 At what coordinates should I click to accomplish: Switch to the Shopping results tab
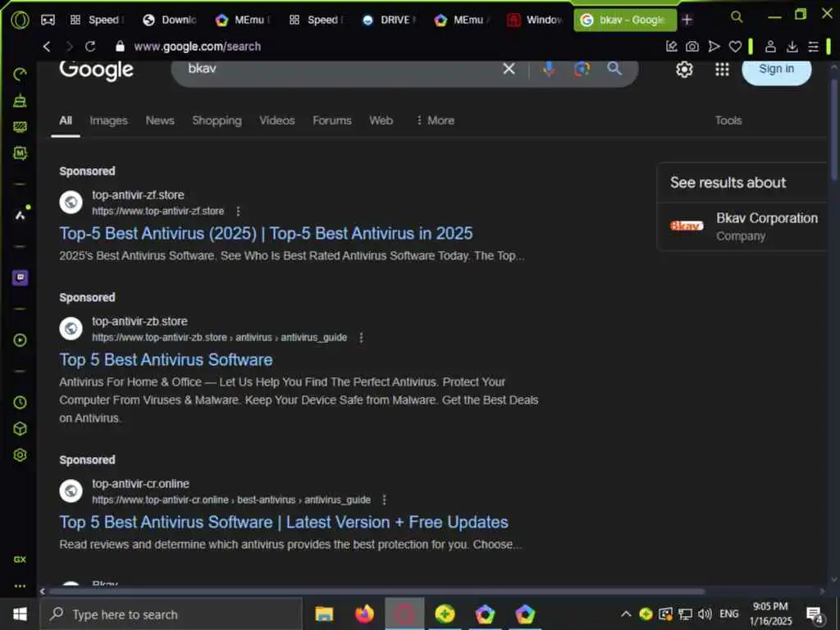tap(217, 121)
